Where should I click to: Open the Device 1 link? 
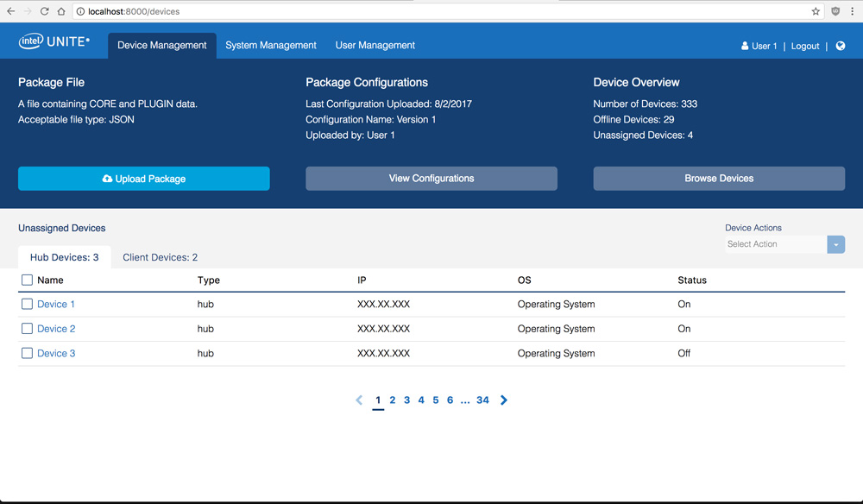click(55, 305)
